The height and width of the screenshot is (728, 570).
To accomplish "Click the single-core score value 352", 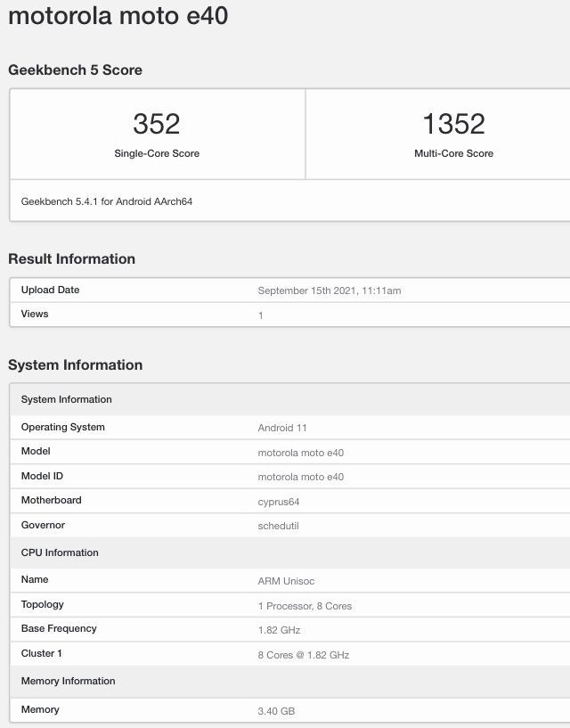I will tap(157, 124).
